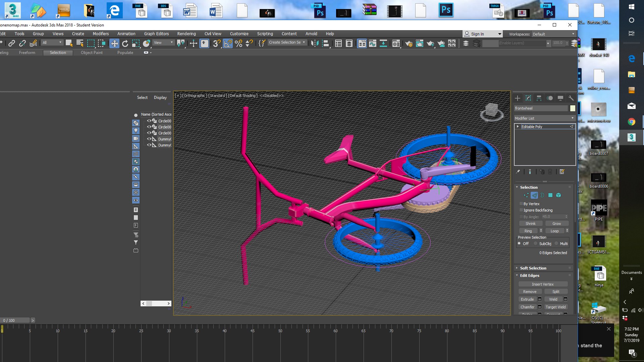Viewport: 644px width, 362px height.
Task: Click the Pin Stack icon
Action: 518,172
